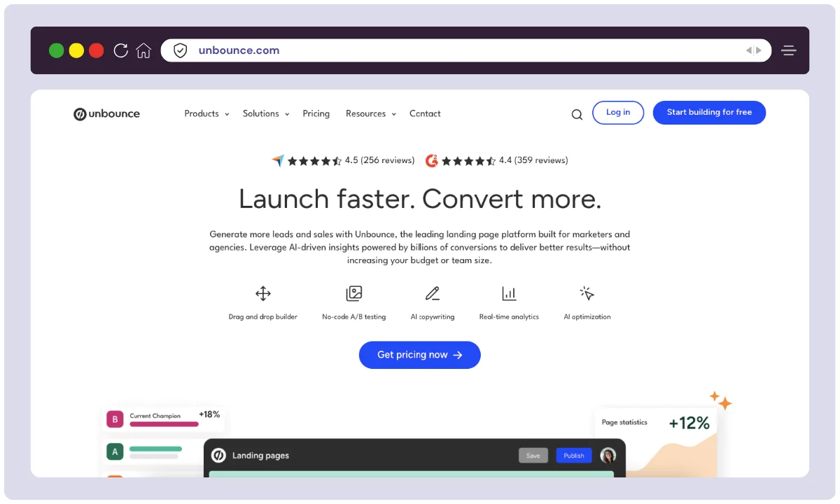The width and height of the screenshot is (840, 504).
Task: Expand the Products dropdown menu
Action: pyautogui.click(x=206, y=113)
